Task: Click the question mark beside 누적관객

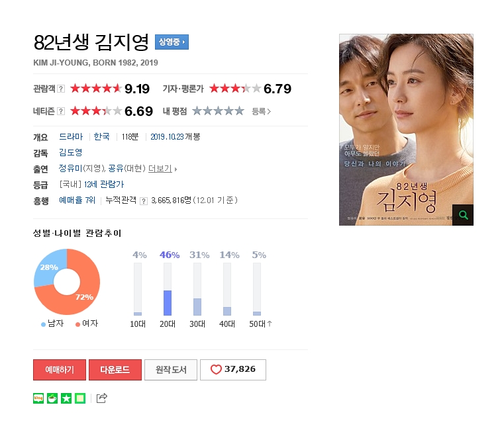Action: coord(144,201)
